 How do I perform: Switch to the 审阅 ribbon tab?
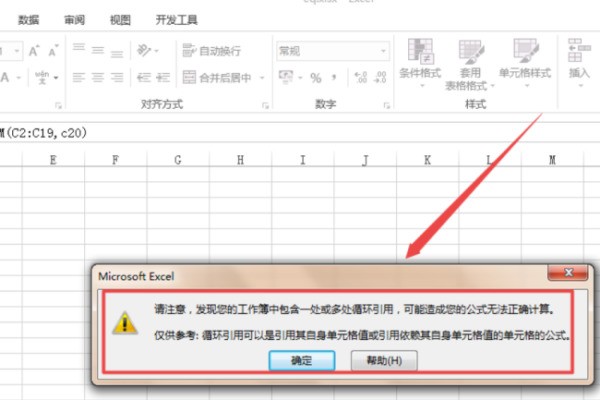point(75,20)
